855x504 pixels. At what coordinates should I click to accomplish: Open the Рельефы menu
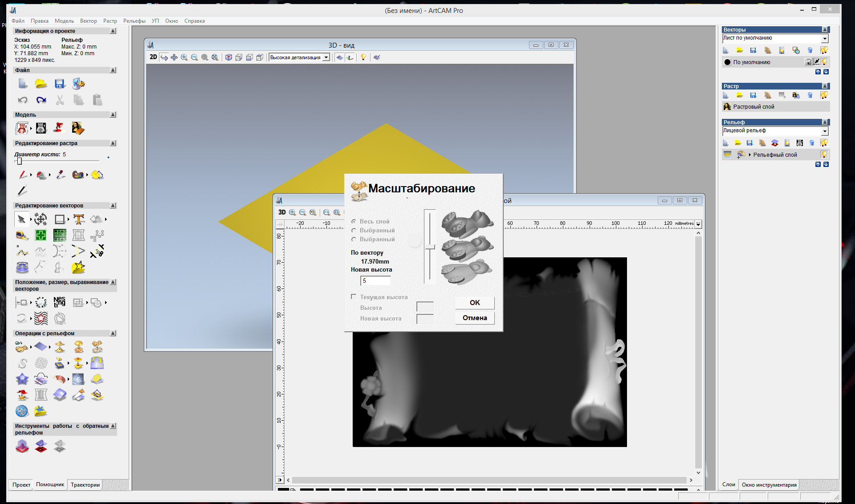(x=134, y=21)
